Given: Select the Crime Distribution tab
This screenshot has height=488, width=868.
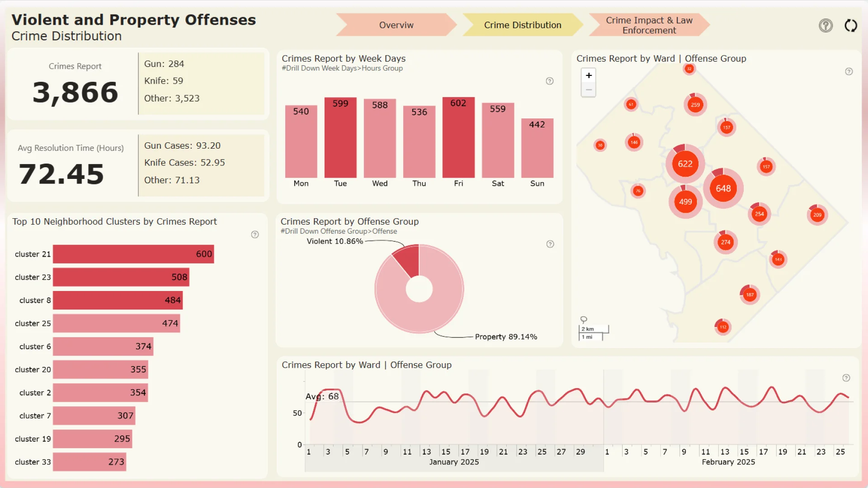Looking at the screenshot, I should (522, 25).
